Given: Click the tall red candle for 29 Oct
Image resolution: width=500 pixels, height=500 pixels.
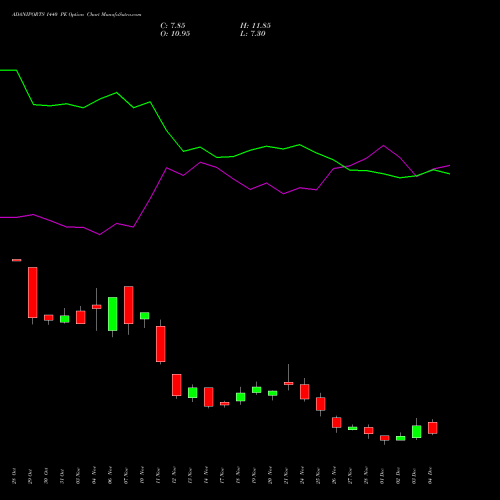Looking at the screenshot, I should pos(33,292).
